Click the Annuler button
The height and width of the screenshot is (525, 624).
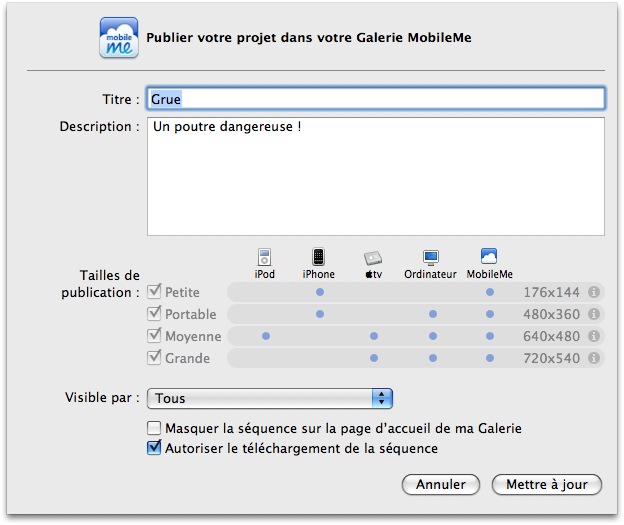click(441, 484)
